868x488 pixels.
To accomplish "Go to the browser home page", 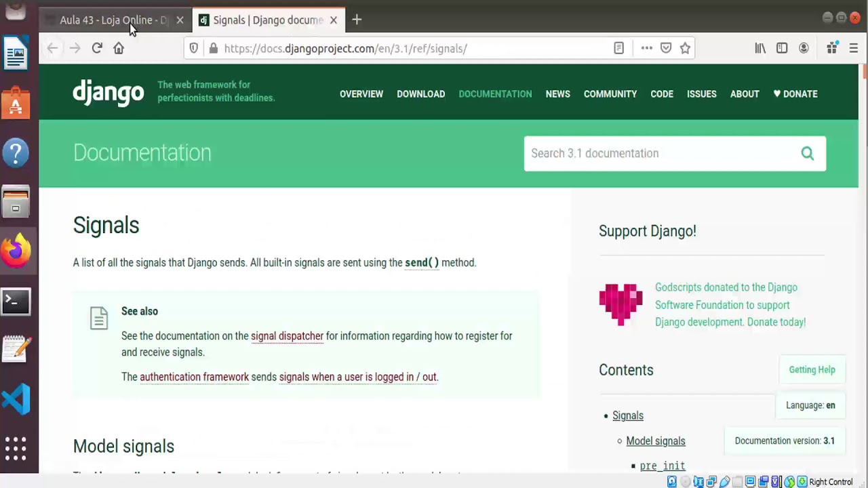I will pyautogui.click(x=119, y=48).
